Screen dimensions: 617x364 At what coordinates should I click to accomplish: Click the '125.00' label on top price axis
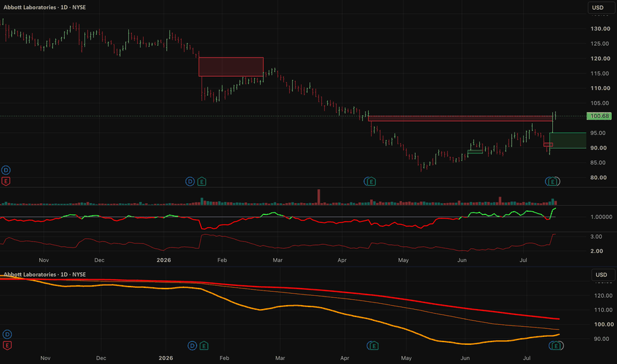point(600,44)
